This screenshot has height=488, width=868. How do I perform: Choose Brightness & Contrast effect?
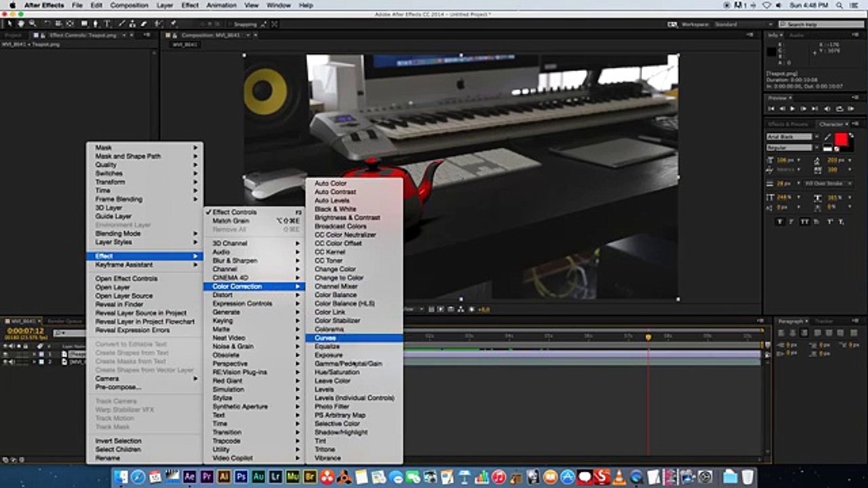click(x=354, y=218)
